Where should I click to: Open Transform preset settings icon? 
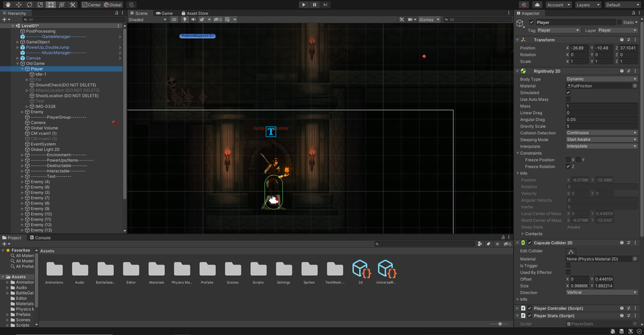pyautogui.click(x=628, y=40)
